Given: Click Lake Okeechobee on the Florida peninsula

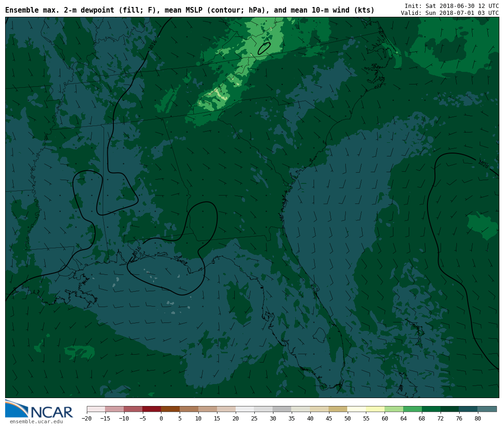Looking at the screenshot, I should (x=319, y=335).
